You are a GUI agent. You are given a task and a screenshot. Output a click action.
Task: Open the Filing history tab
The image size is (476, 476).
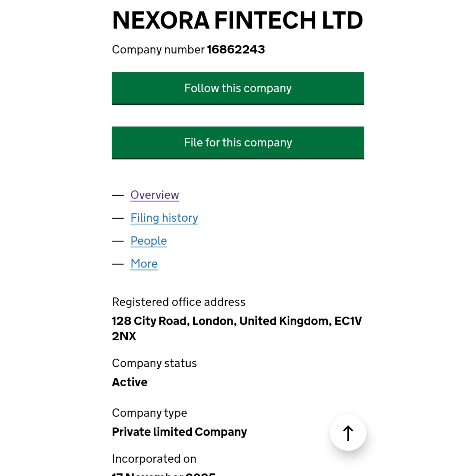pos(164,218)
